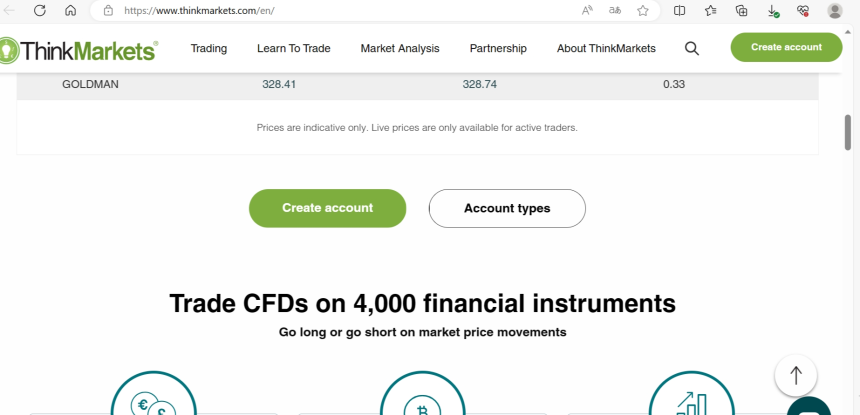860x415 pixels.
Task: Open browser downloads icon
Action: tap(773, 10)
